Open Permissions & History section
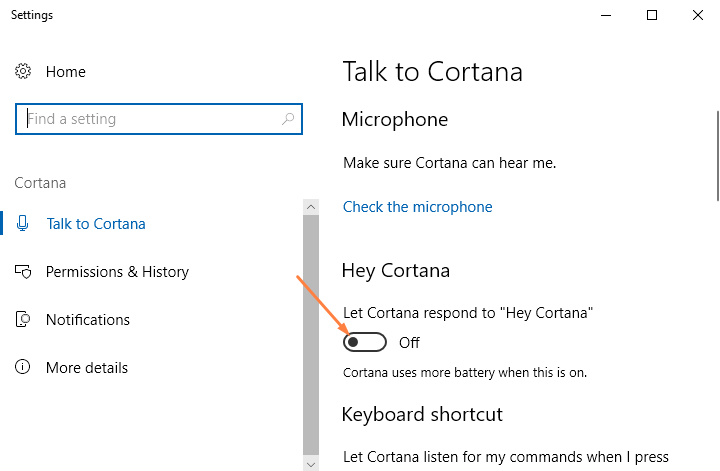 coord(117,272)
